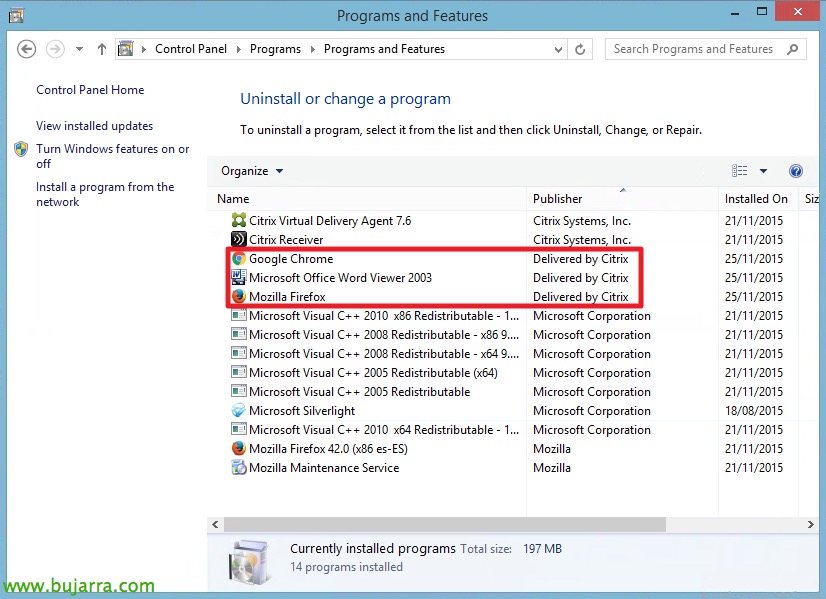Click the Mozilla Maintenance Service icon
Image resolution: width=826 pixels, height=599 pixels.
point(239,467)
